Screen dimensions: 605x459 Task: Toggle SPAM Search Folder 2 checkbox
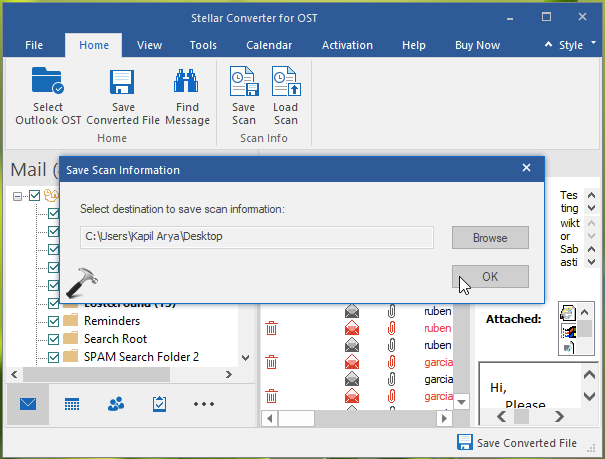(x=53, y=357)
